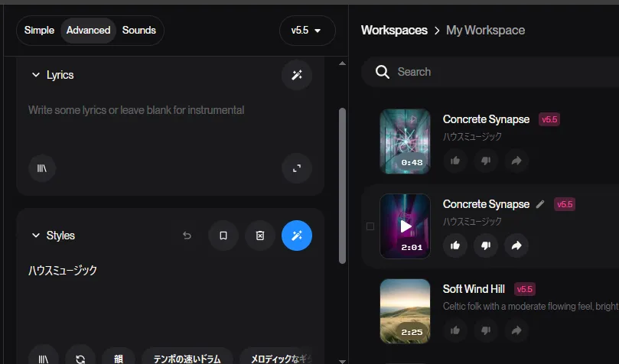Open the Workspaces breadcrumb link
Screen dimensions: 619x364
coord(394,31)
